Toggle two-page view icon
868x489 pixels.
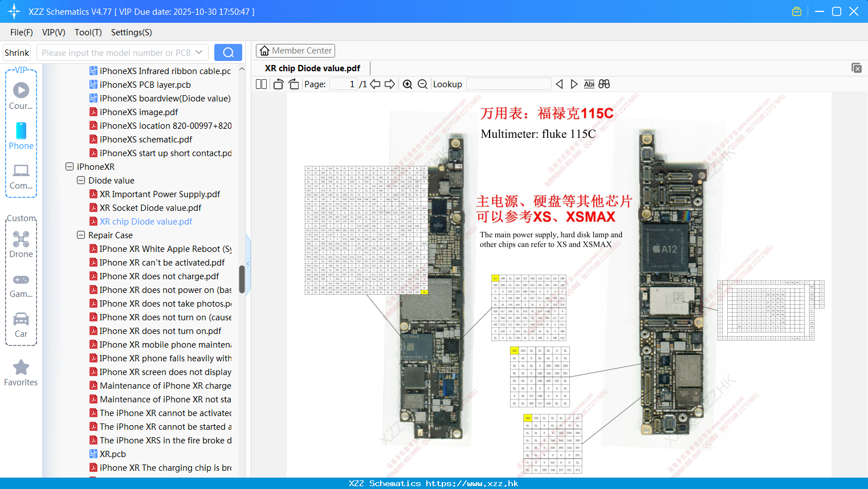pyautogui.click(x=261, y=84)
